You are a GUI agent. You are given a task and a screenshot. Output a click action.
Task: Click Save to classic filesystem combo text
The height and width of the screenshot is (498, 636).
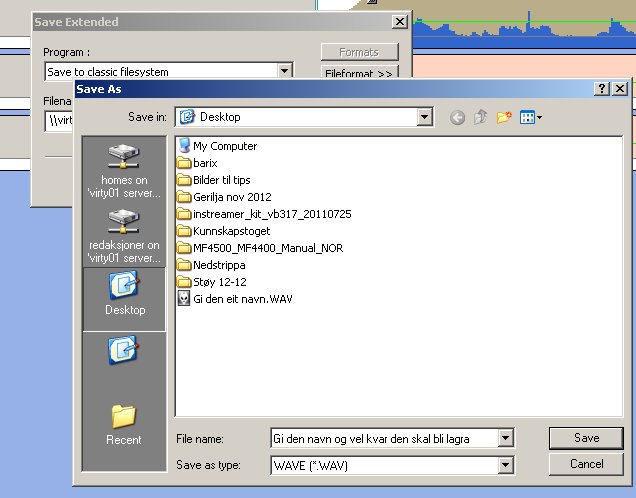coord(107,72)
